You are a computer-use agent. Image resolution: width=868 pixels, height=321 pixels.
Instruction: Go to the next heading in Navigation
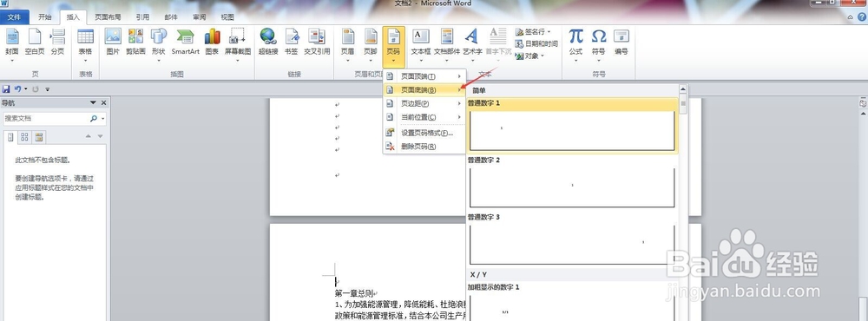click(x=100, y=136)
